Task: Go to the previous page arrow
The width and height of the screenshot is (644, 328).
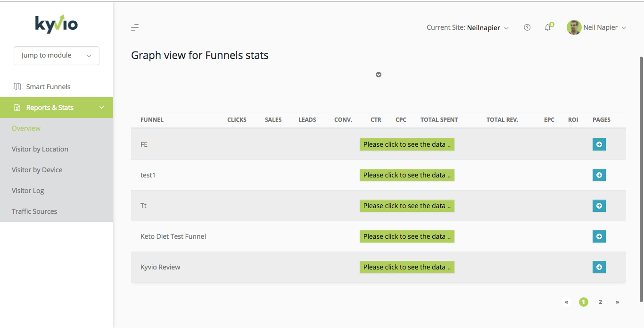Action: (567, 302)
